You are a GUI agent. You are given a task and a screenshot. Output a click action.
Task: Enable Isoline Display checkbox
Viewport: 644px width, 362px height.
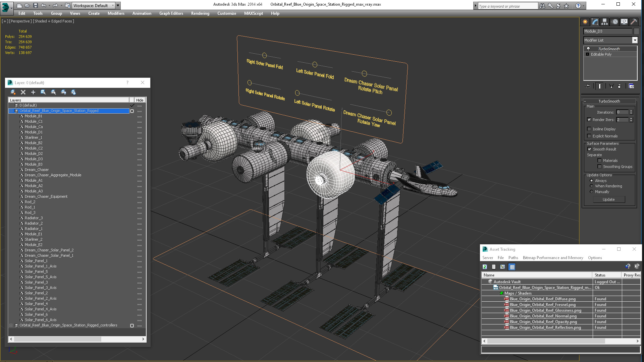[589, 129]
